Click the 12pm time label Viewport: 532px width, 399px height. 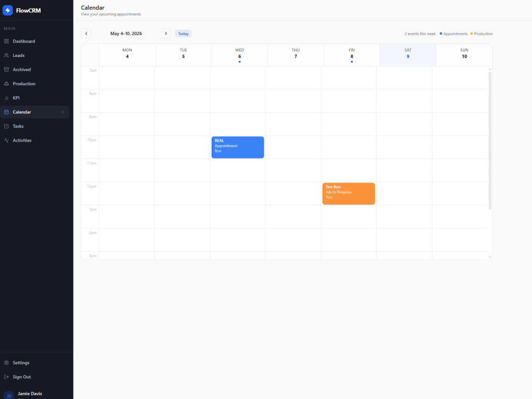point(92,186)
